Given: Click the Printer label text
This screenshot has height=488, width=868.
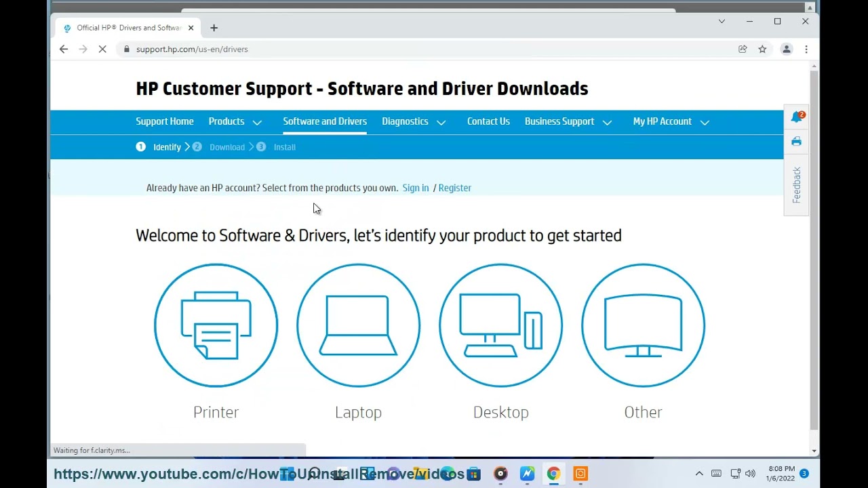Looking at the screenshot, I should (x=216, y=412).
